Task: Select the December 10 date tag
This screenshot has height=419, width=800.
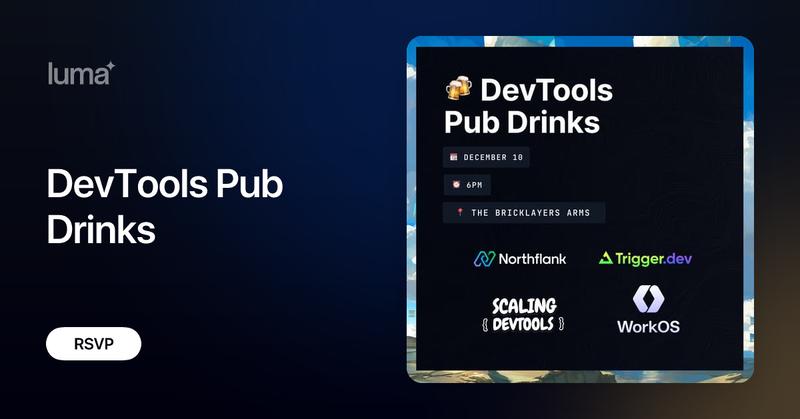Action: 486,158
